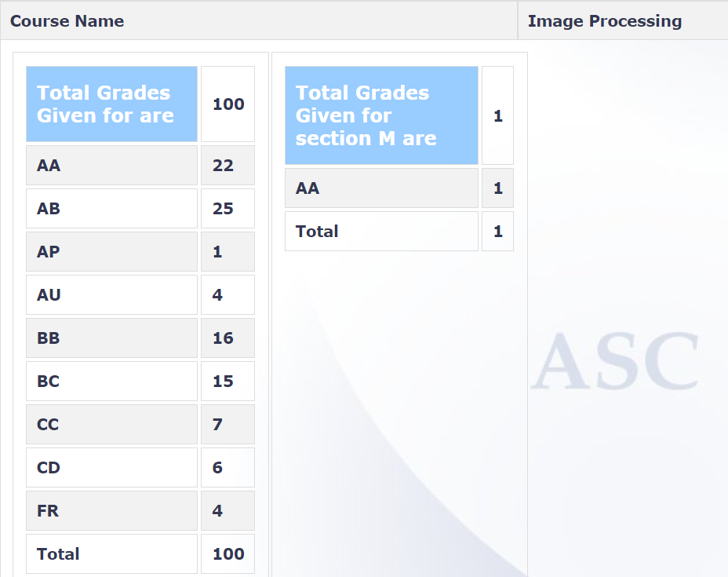Click the AU grade row
The image size is (728, 577).
[111, 294]
